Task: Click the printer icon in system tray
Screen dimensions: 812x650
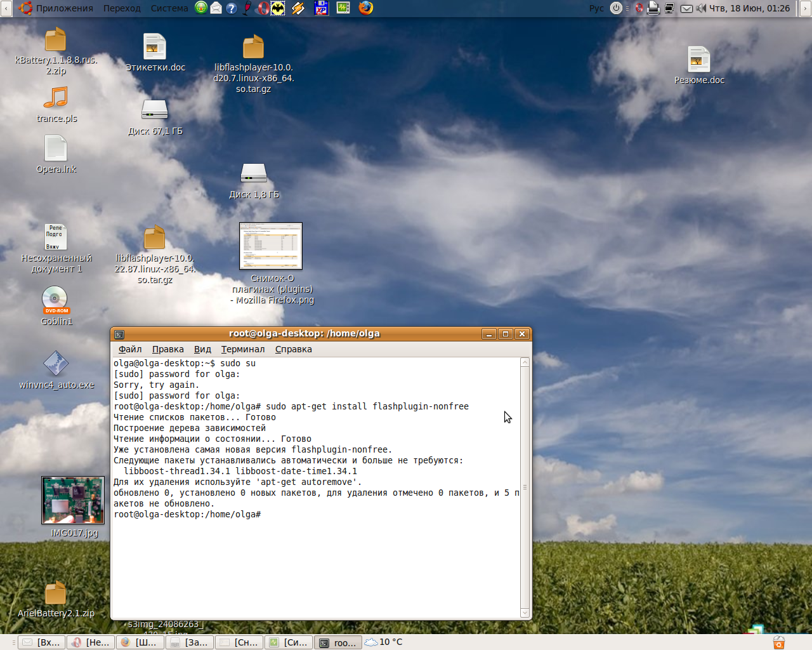Action: pos(653,8)
